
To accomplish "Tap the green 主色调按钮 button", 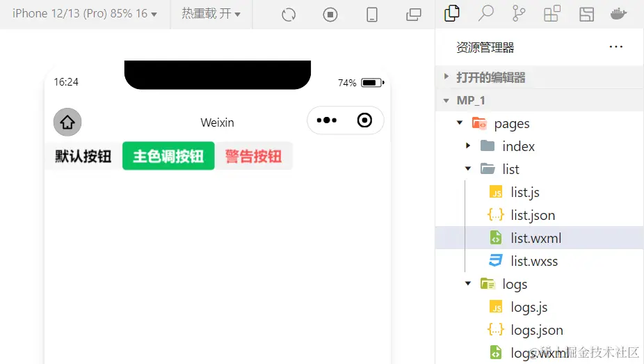I will tap(168, 156).
